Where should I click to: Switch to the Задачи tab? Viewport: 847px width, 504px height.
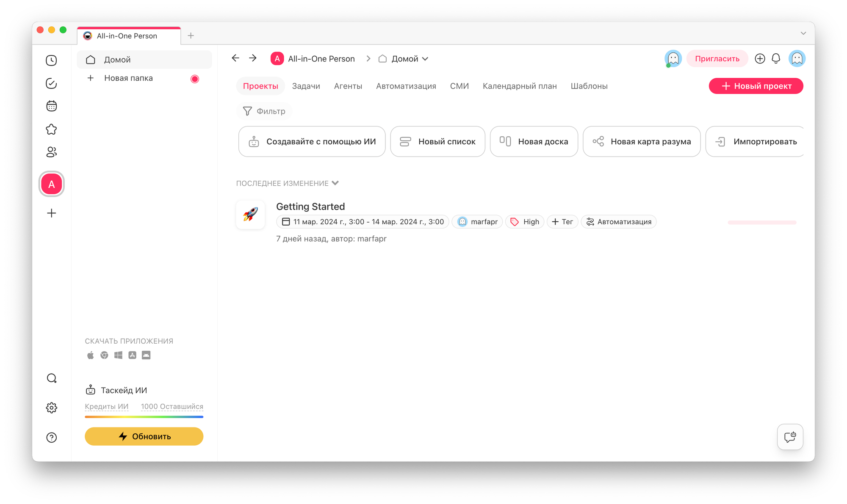coord(306,86)
